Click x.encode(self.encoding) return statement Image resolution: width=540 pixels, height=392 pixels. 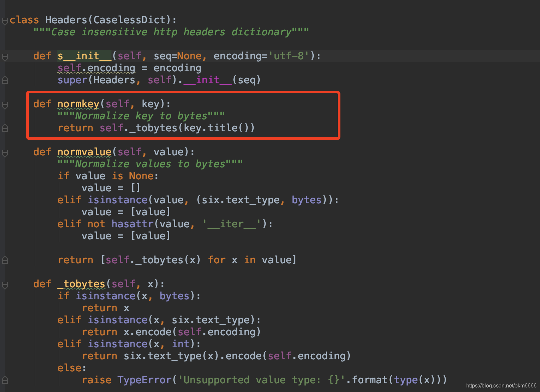click(171, 332)
